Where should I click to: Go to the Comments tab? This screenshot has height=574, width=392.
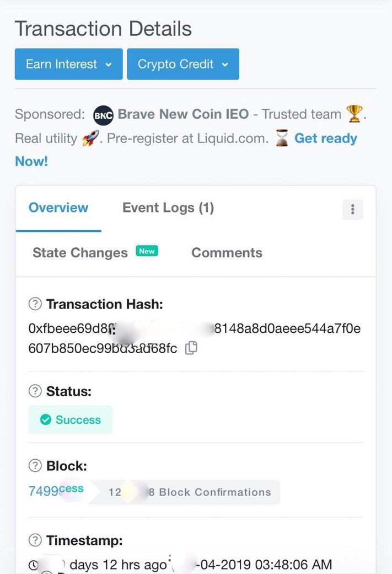point(227,253)
